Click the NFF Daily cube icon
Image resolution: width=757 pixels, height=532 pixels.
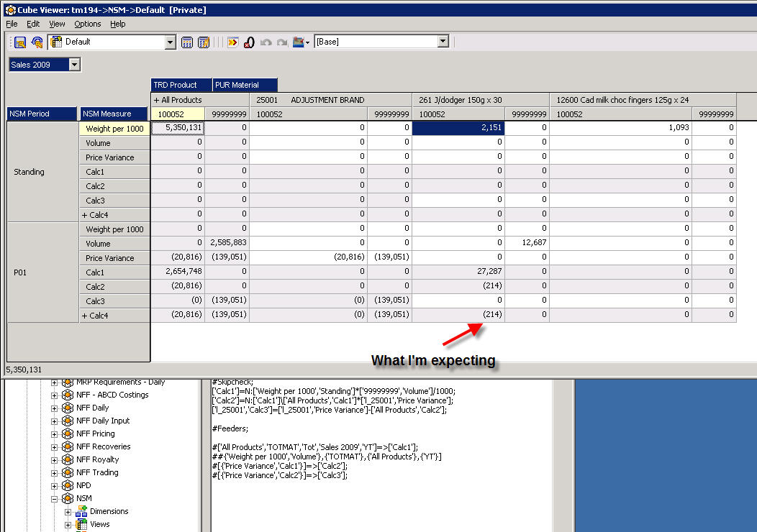(x=68, y=408)
